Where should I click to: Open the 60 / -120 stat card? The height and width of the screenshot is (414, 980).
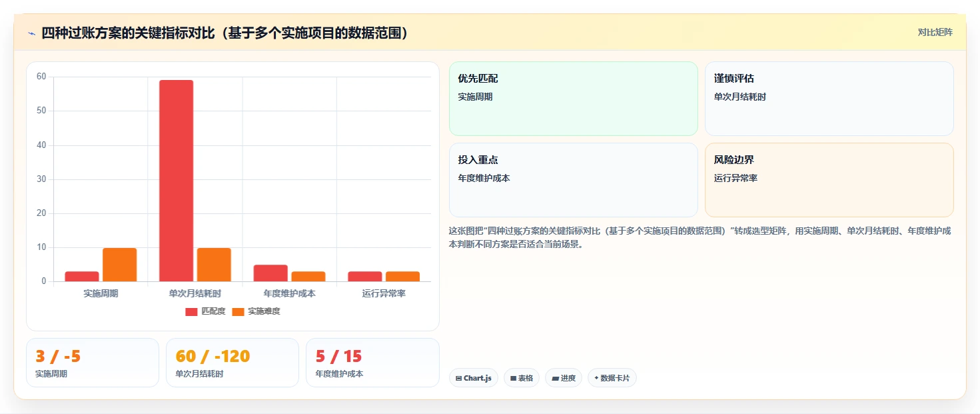click(233, 363)
